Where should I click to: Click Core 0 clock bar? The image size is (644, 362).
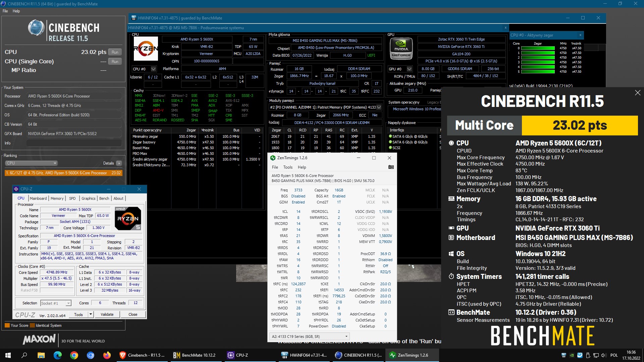coord(538,48)
